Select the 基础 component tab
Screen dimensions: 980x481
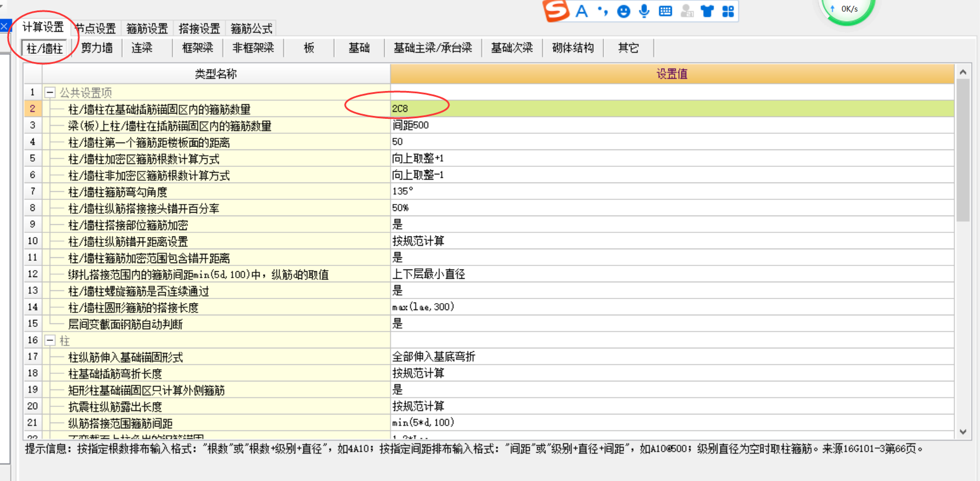[359, 48]
